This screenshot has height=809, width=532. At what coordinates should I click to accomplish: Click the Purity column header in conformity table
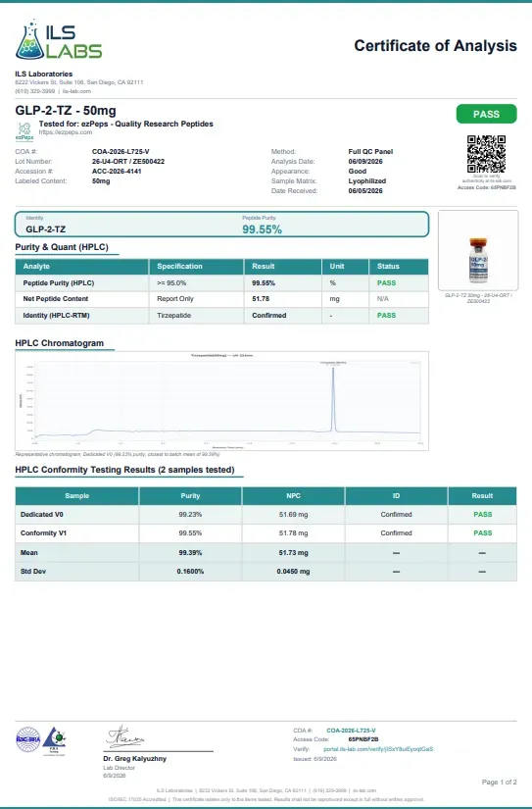click(190, 496)
